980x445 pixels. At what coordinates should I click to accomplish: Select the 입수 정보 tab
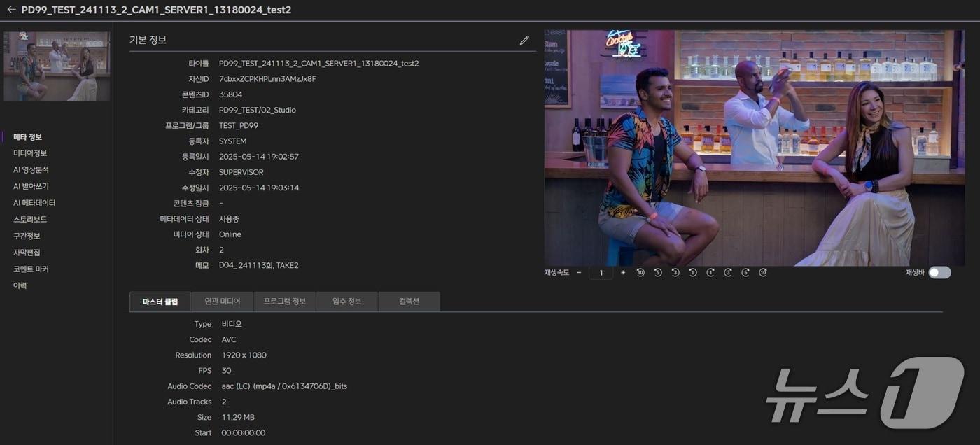[346, 302]
